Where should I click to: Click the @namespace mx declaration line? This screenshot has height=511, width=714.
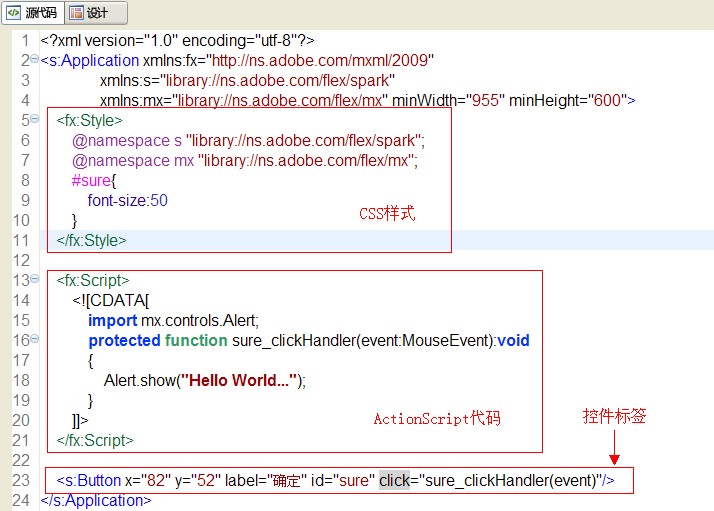245,161
